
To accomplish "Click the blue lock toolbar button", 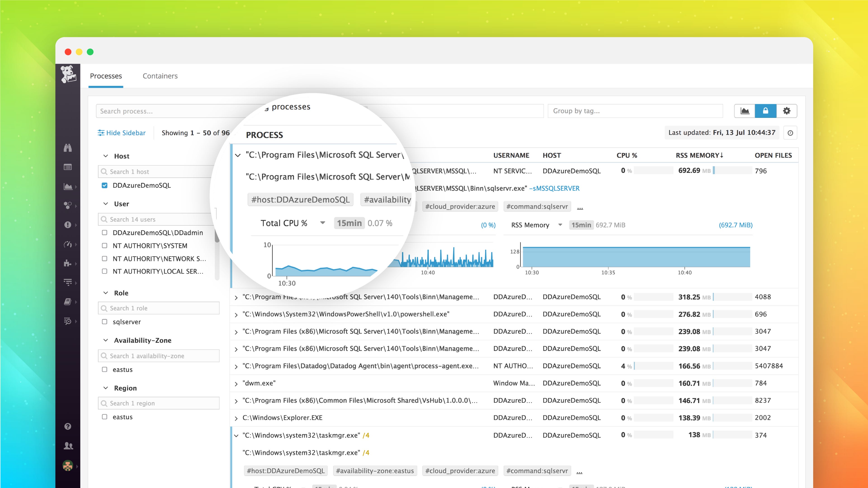I will [766, 111].
